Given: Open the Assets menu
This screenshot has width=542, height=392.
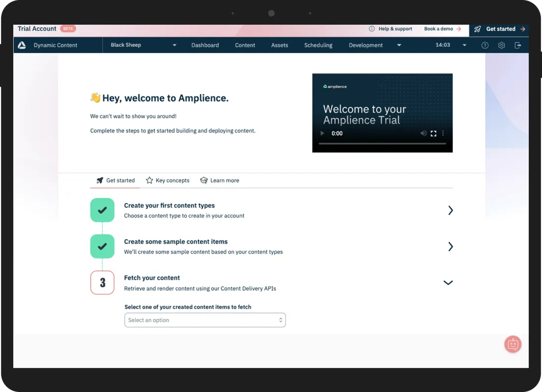Looking at the screenshot, I should [279, 45].
